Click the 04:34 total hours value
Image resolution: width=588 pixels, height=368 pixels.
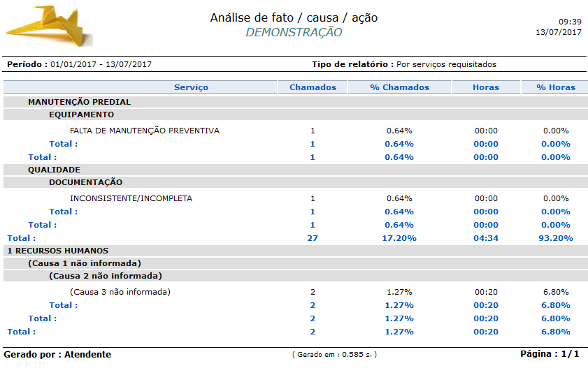pyautogui.click(x=486, y=238)
